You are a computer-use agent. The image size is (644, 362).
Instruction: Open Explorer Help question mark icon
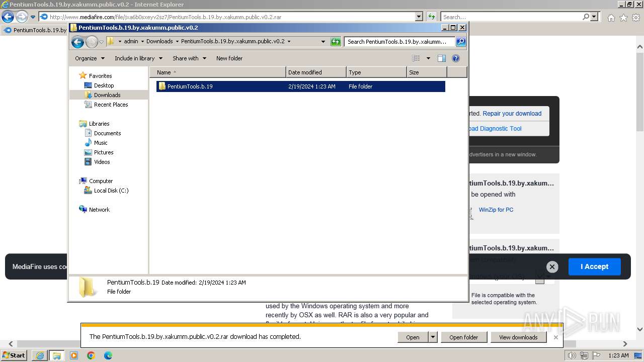(x=456, y=58)
